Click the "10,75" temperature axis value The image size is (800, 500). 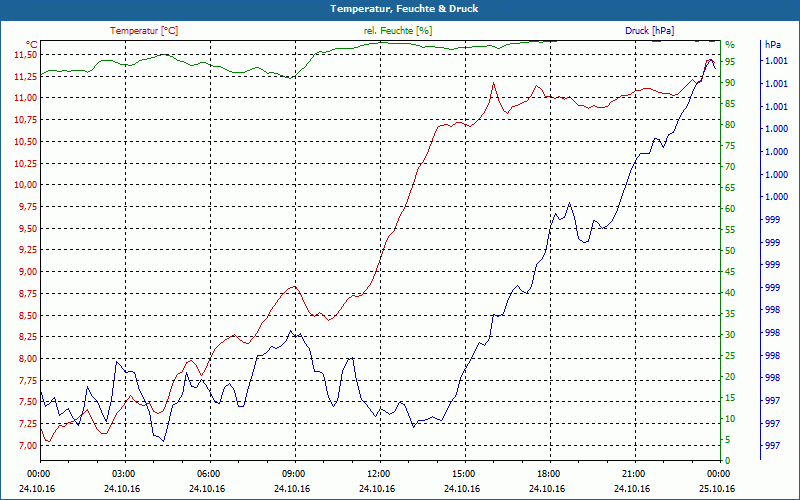click(x=26, y=119)
